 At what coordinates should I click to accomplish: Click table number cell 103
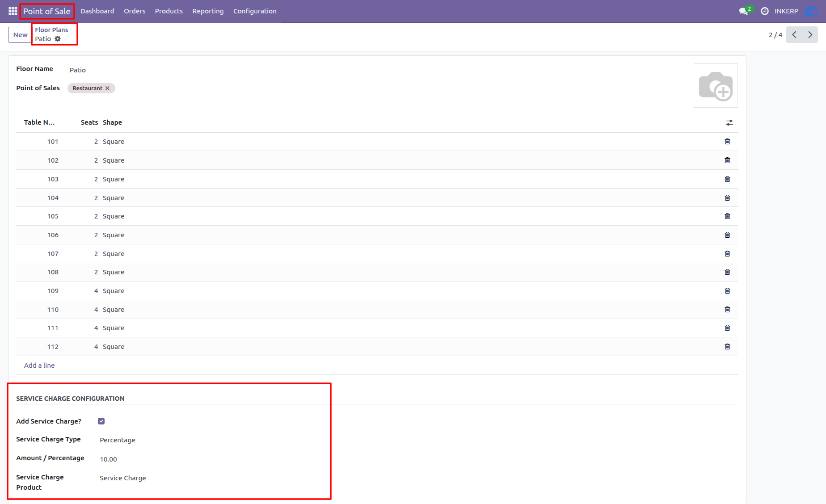(x=53, y=179)
